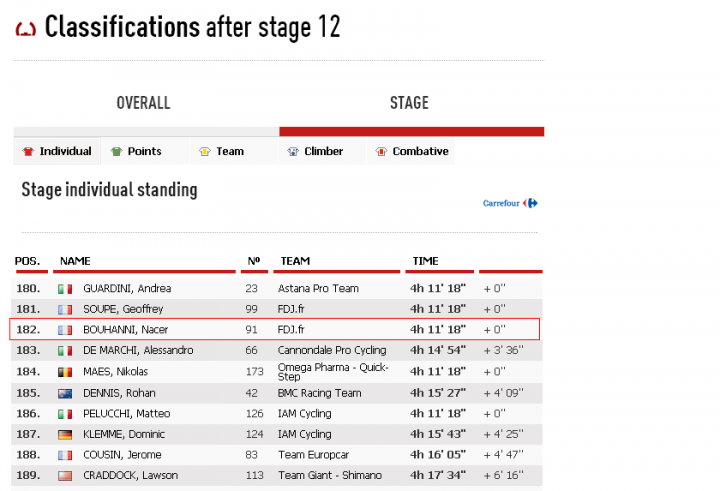Viewport: 720px width, 491px height.
Task: Click the Astana Pro Team name
Action: point(318,289)
